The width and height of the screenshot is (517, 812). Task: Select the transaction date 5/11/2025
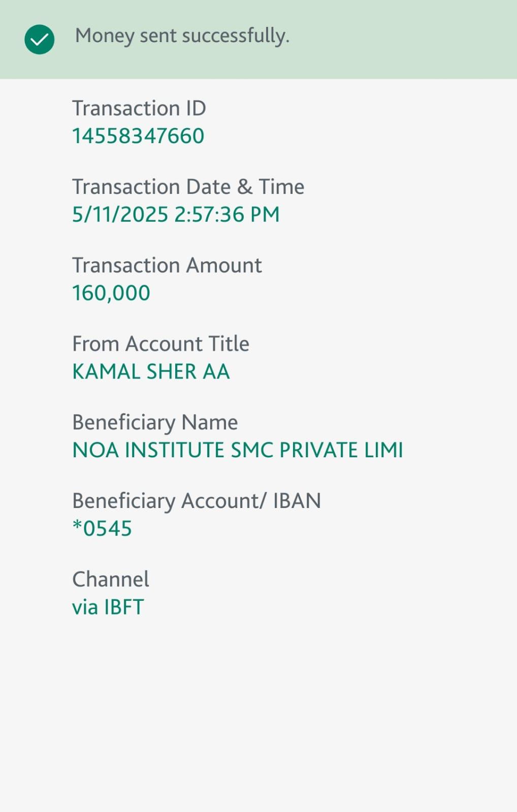[120, 215]
